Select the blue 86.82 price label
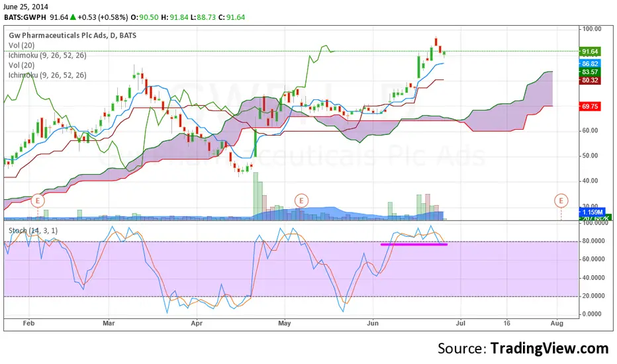The width and height of the screenshot is (617, 364). [590, 64]
